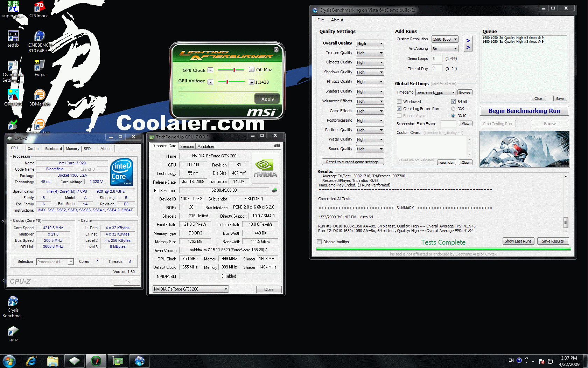
Task: Open AntiAliasing dropdown
Action: tap(445, 49)
